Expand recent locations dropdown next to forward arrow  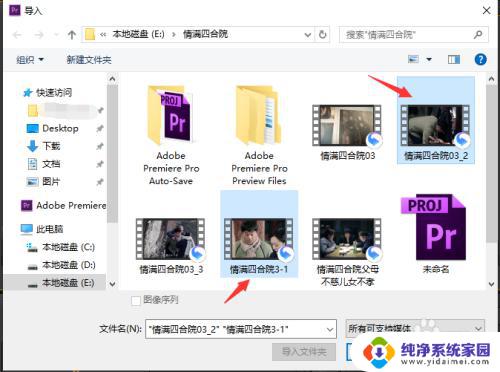pos(56,35)
